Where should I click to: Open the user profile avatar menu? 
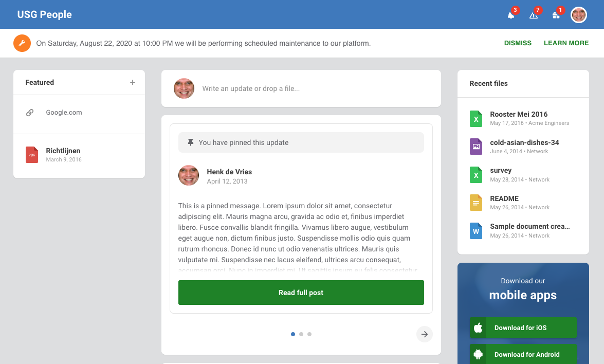[579, 15]
